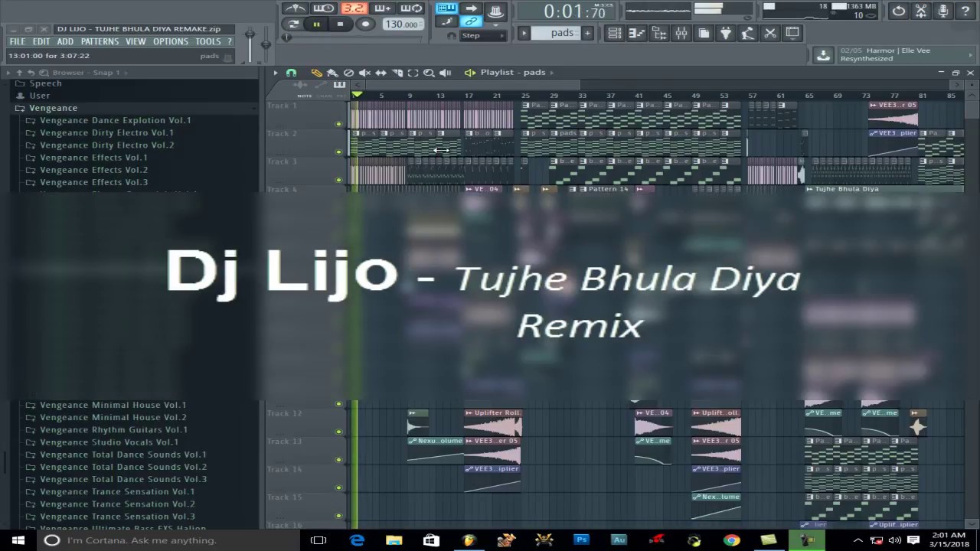The height and width of the screenshot is (551, 980).
Task: Open the channel rack icon
Action: click(x=658, y=33)
